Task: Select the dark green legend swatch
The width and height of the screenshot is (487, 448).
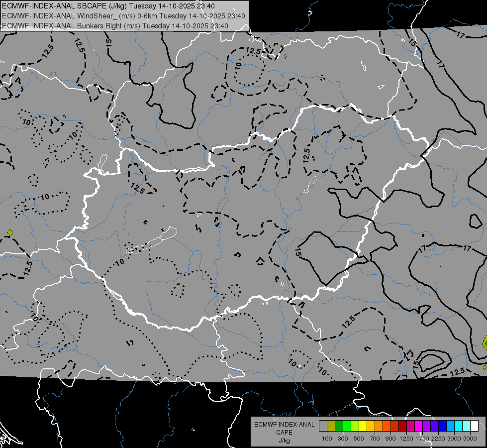Action: click(x=339, y=426)
